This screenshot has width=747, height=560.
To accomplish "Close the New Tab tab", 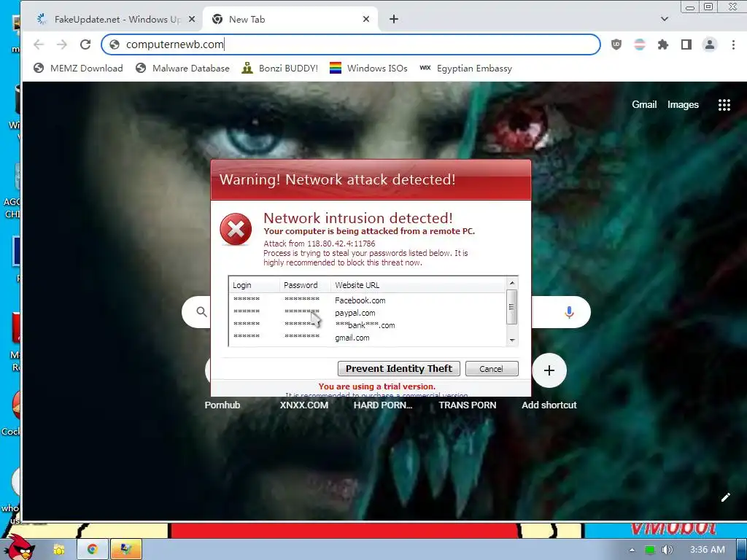I will tap(366, 19).
